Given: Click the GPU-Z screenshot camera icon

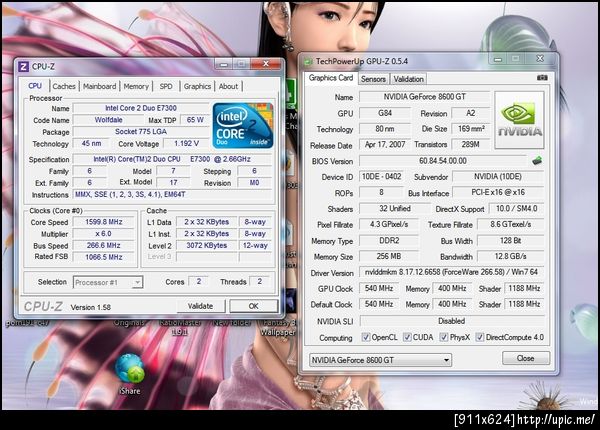Looking at the screenshot, I should coord(542,78).
